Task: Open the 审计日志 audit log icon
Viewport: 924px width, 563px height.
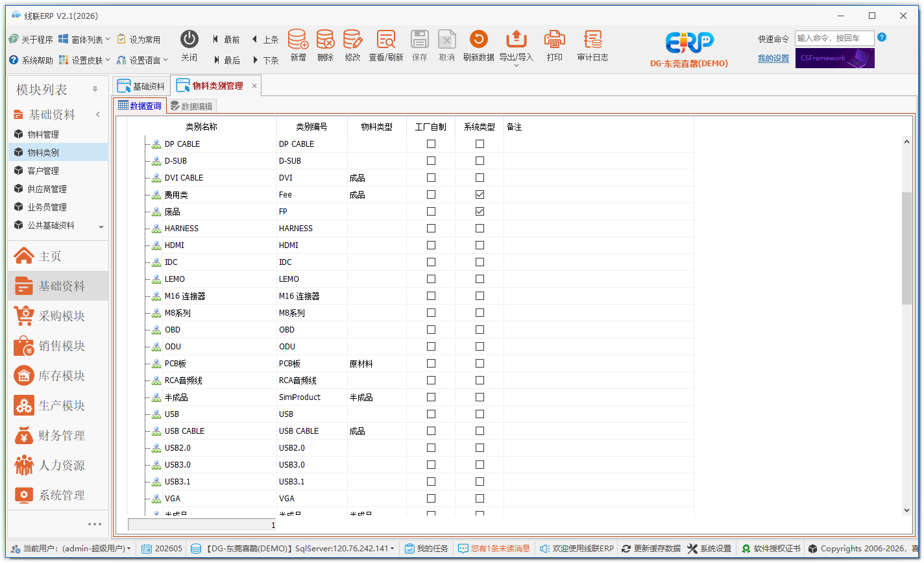Action: pyautogui.click(x=592, y=40)
